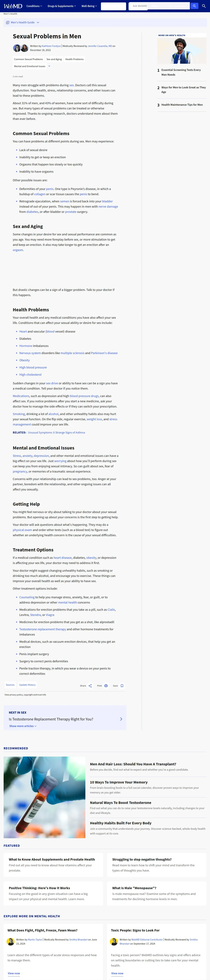
Task: Open the Conditions dropdown menu
Action: click(x=34, y=6)
